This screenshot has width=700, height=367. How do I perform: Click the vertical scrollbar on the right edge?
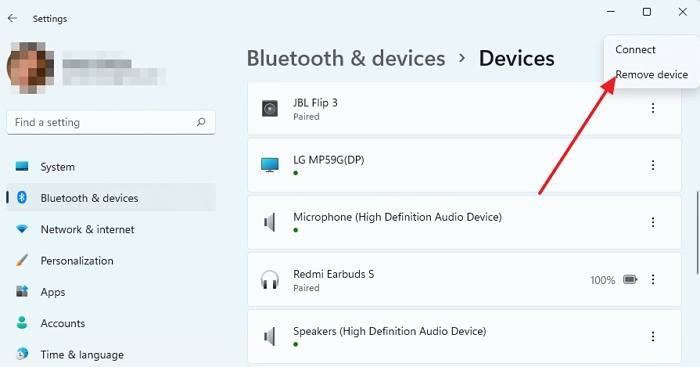[697, 233]
